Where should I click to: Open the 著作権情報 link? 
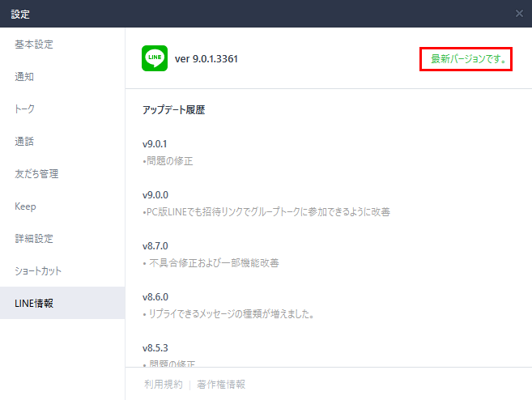221,385
